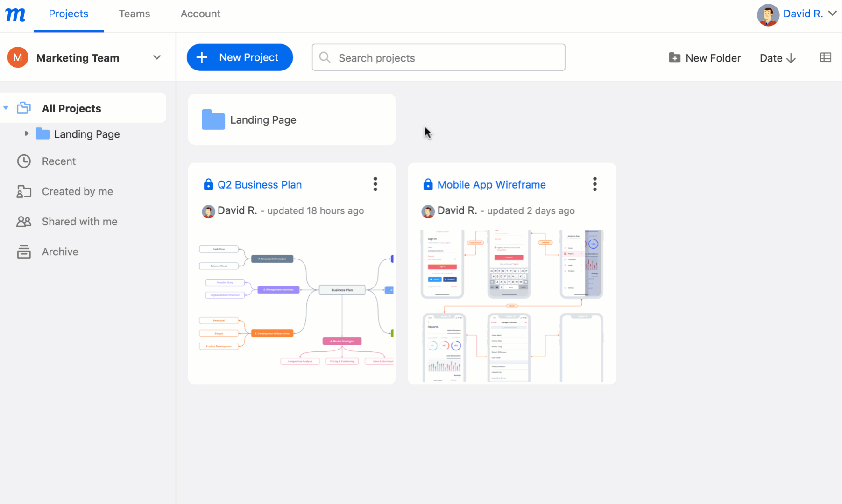The width and height of the screenshot is (842, 504).
Task: Switch to the Account tab
Action: click(x=200, y=14)
